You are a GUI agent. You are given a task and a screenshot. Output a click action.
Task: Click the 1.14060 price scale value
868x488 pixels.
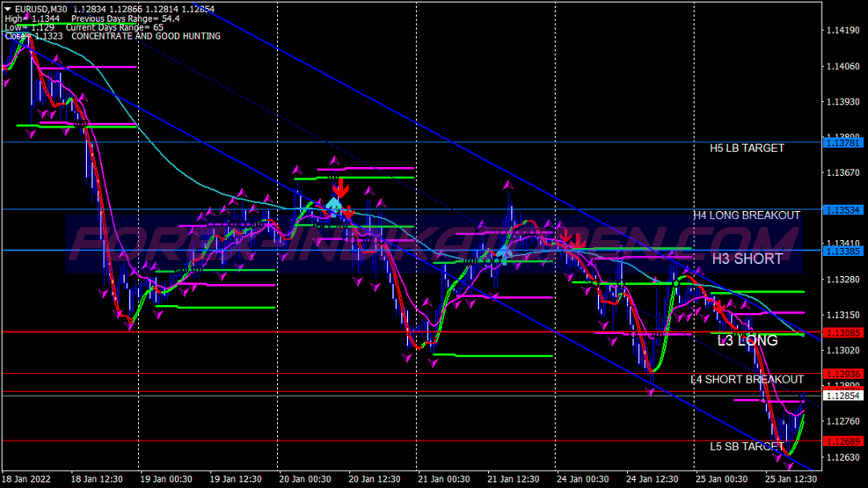click(x=843, y=67)
